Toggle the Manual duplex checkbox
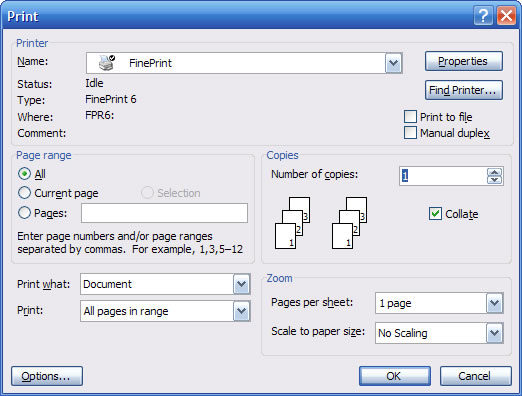This screenshot has width=522, height=396. coord(410,133)
